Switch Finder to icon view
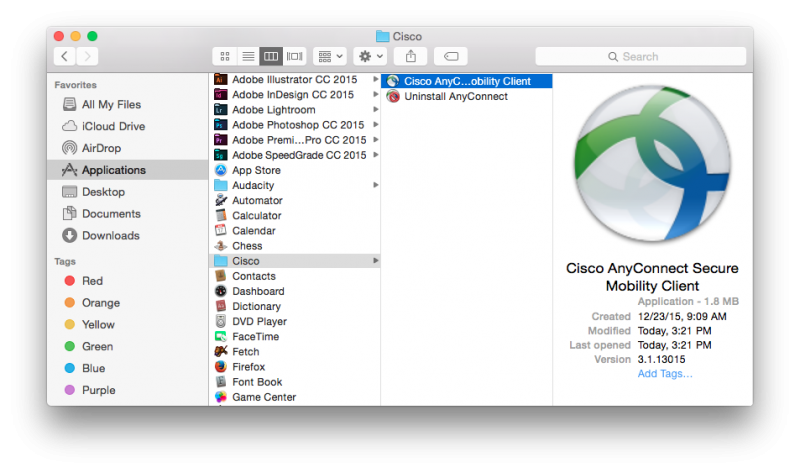The image size is (800, 473). (x=224, y=56)
